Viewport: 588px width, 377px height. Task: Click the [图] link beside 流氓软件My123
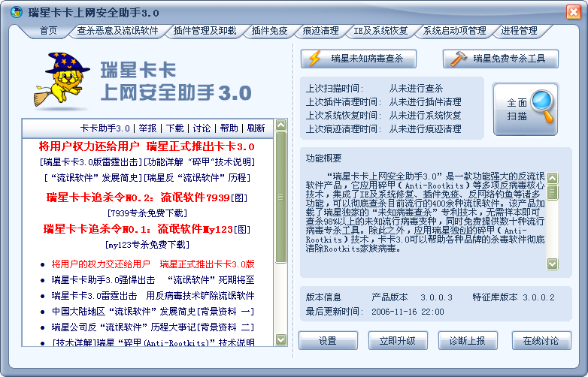point(242,230)
